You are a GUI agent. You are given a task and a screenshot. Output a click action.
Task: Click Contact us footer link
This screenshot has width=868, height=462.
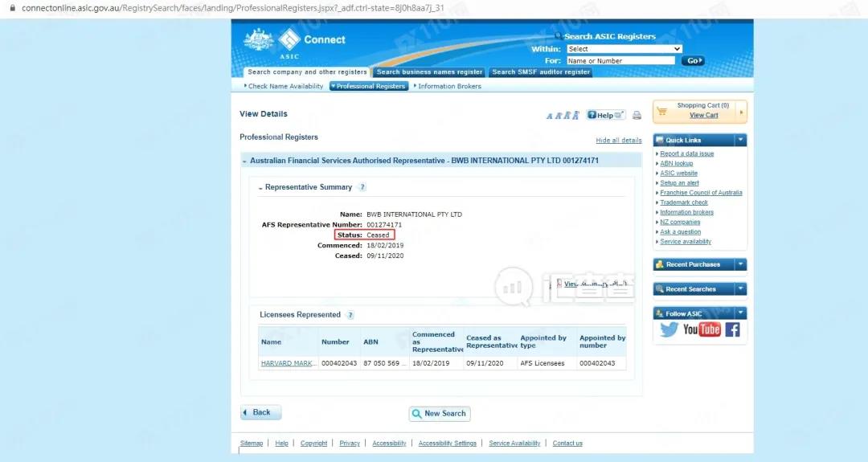point(567,444)
